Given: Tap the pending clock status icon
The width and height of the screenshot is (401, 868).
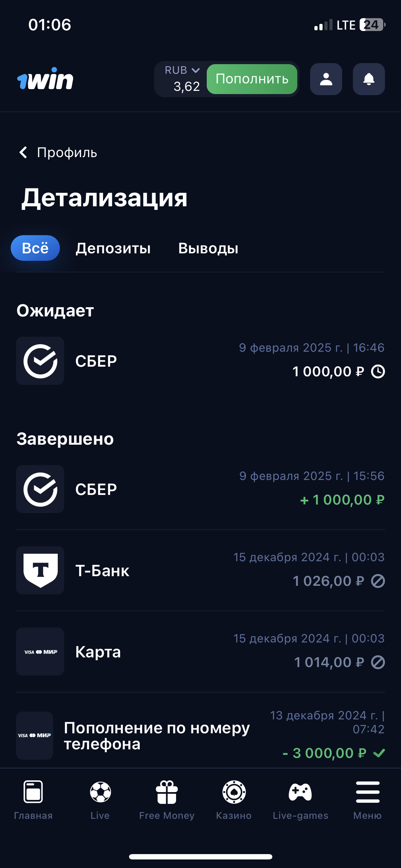Looking at the screenshot, I should [378, 372].
